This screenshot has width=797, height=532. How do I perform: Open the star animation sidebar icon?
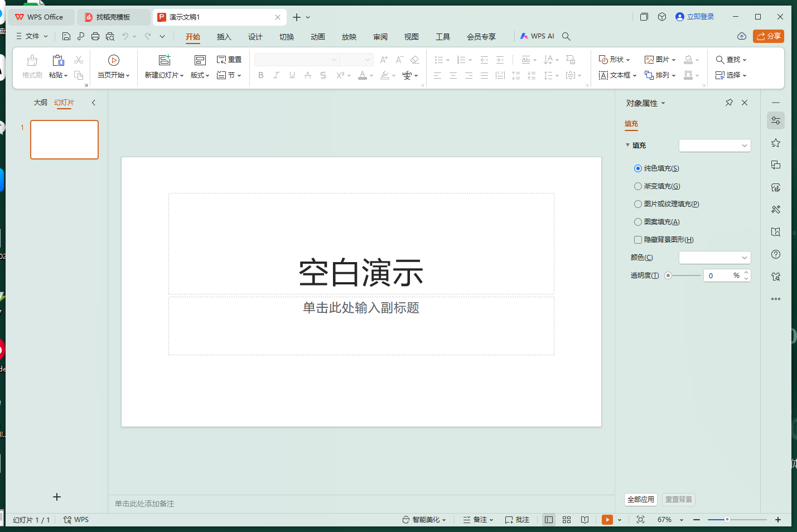click(776, 143)
